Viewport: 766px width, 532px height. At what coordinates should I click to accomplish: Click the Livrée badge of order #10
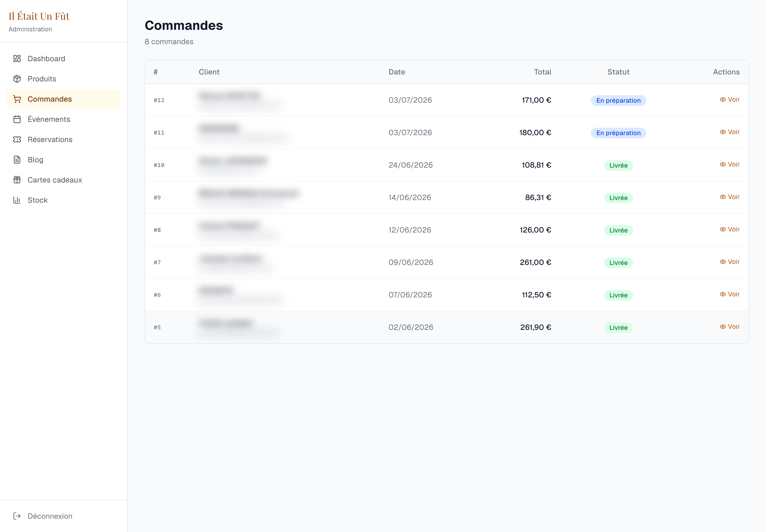pos(618,165)
